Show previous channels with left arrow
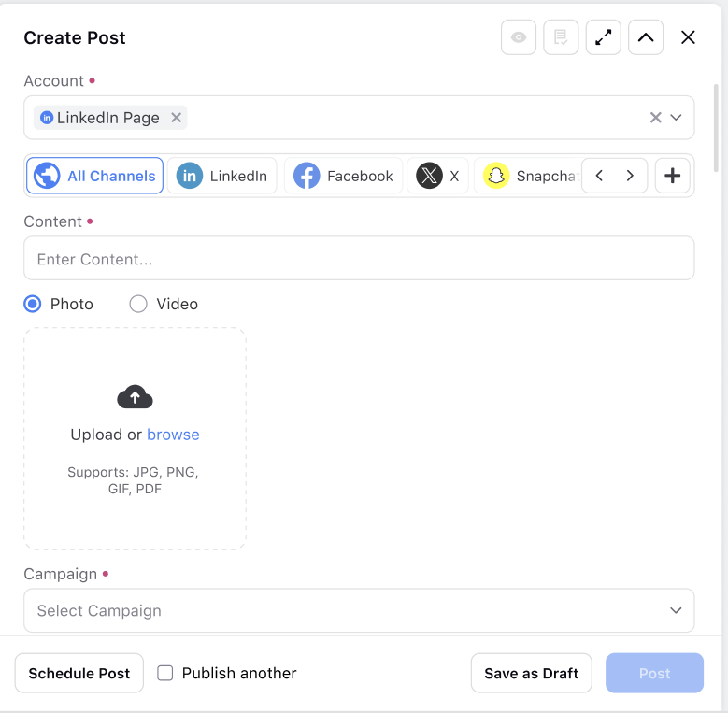The height and width of the screenshot is (713, 728). click(x=599, y=176)
